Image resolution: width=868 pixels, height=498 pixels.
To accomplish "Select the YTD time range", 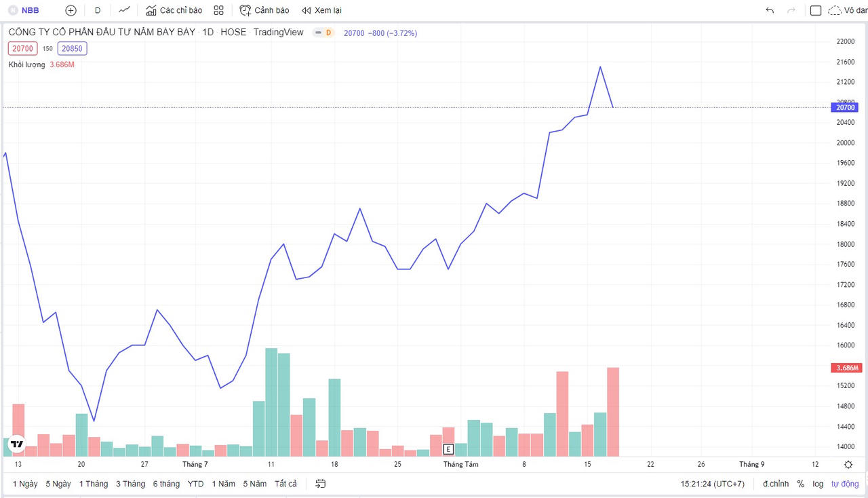I will [195, 484].
